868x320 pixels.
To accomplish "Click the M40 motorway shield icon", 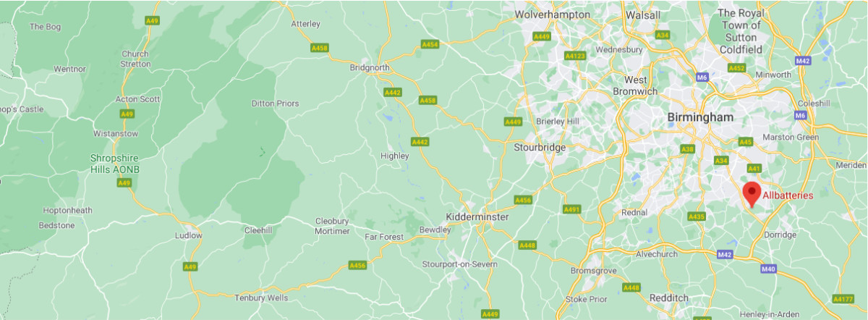I will pos(769,269).
